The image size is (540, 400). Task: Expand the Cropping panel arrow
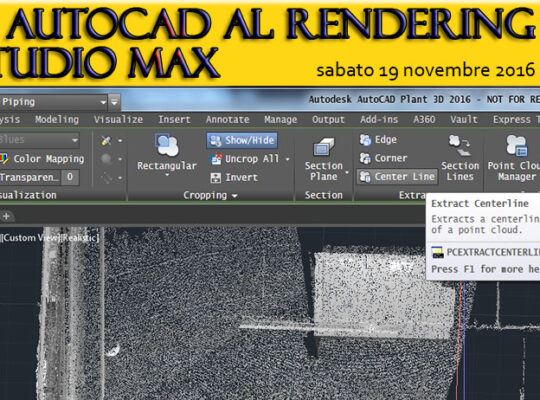coord(235,196)
